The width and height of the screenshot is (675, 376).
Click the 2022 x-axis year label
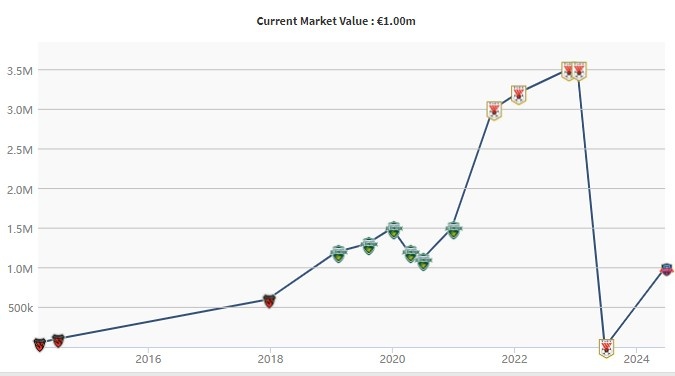click(x=514, y=359)
